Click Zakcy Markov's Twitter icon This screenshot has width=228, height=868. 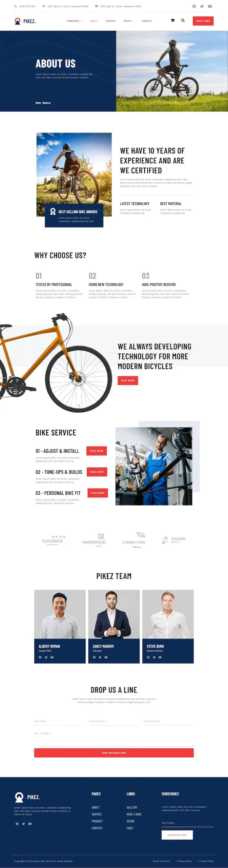(100, 657)
